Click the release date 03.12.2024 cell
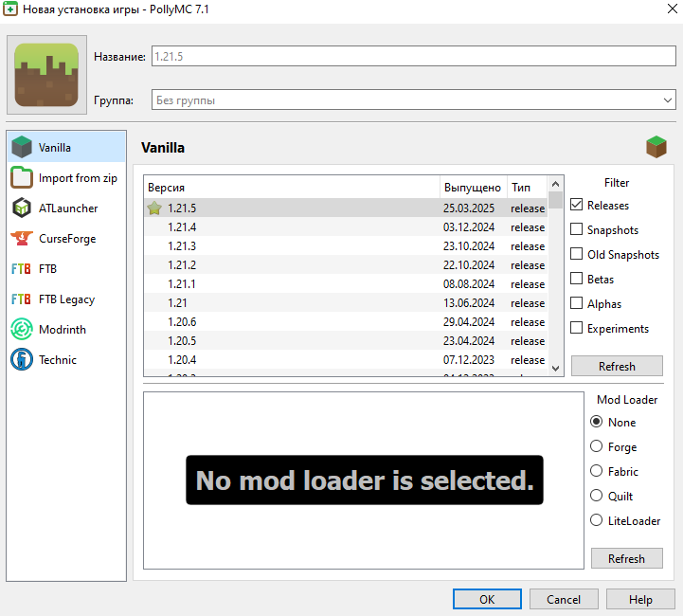Image resolution: width=683 pixels, height=616 pixels. (x=469, y=226)
